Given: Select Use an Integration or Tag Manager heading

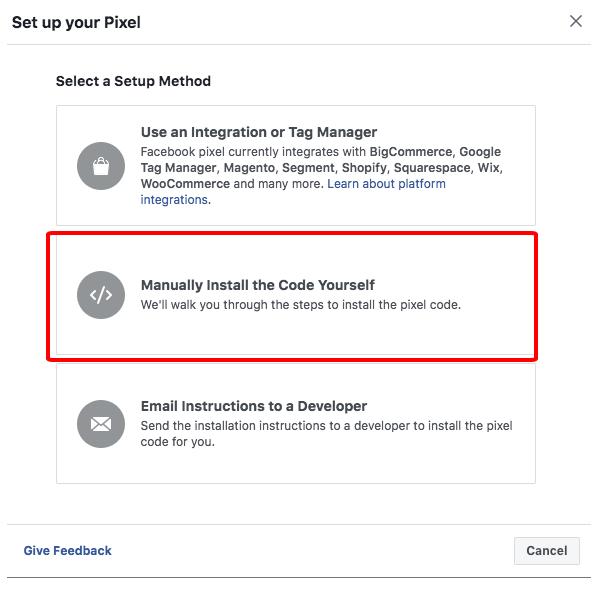Looking at the screenshot, I should tap(259, 132).
